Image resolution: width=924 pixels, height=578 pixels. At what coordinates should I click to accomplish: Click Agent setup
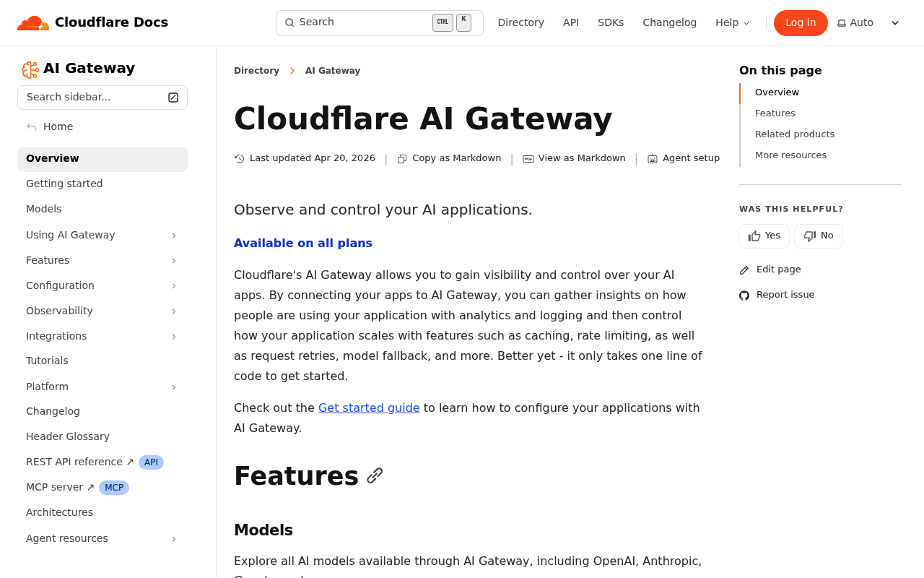tap(684, 158)
